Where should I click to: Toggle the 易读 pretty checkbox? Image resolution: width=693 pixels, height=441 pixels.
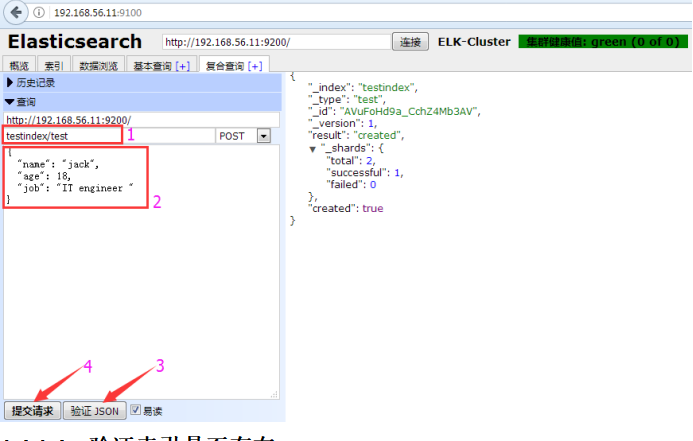(x=136, y=410)
